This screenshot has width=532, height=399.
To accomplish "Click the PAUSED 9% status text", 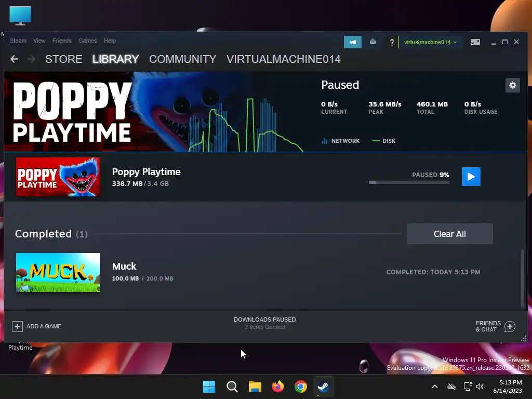I will (x=431, y=175).
